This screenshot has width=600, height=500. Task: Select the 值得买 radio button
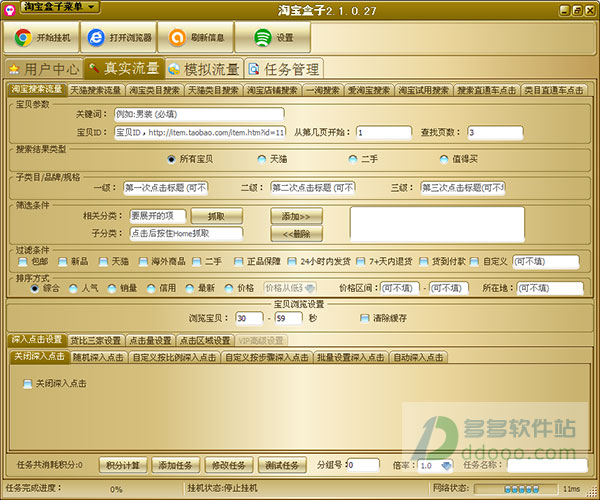click(x=444, y=159)
